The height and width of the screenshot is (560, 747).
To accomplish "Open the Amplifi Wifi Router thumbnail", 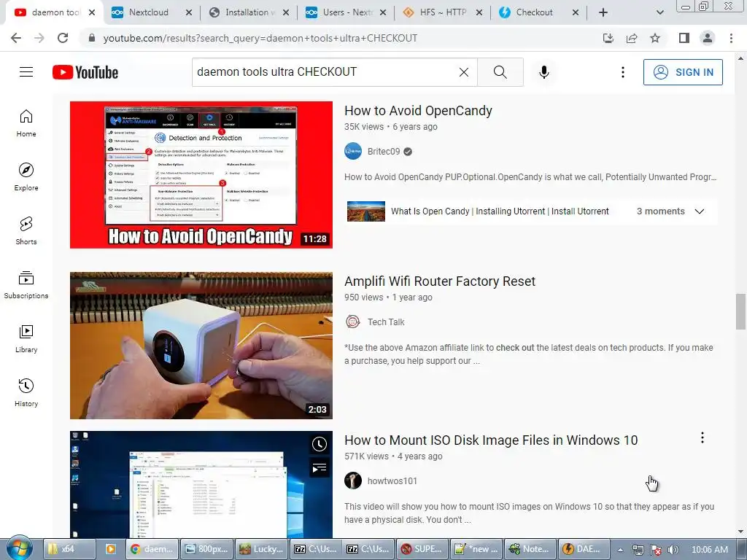I will coord(201,346).
